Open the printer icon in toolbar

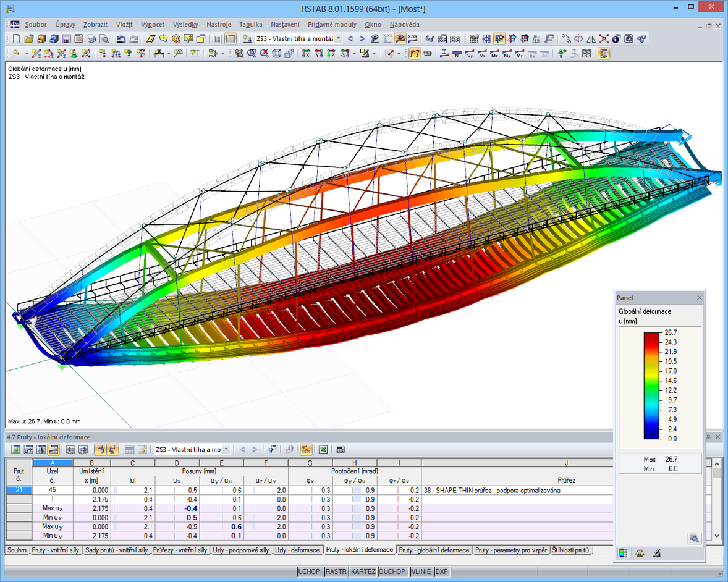(x=91, y=38)
